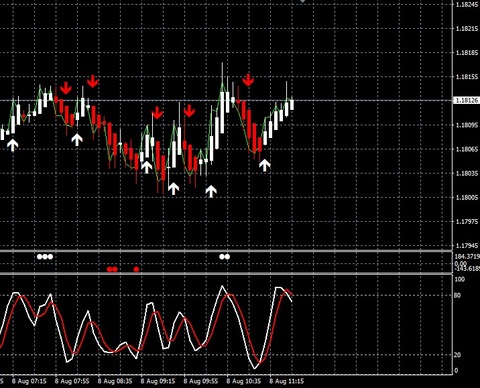Click the 8 Aug 08:35 time label
The height and width of the screenshot is (388, 480).
[x=115, y=381]
